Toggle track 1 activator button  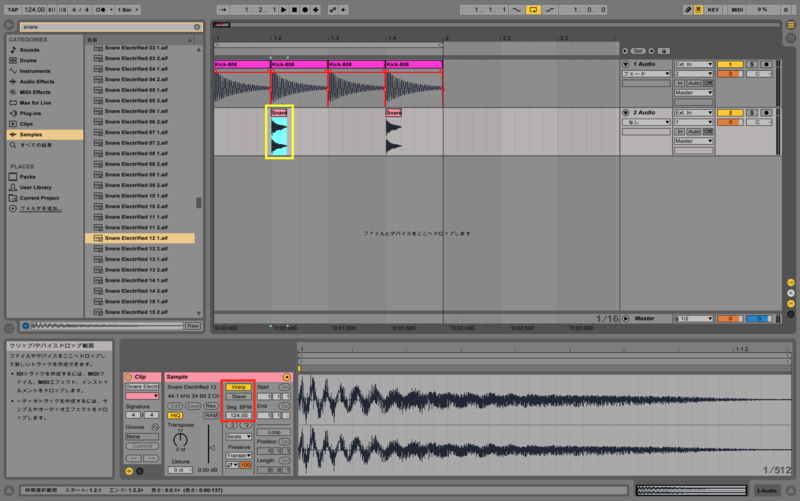pyautogui.click(x=730, y=64)
